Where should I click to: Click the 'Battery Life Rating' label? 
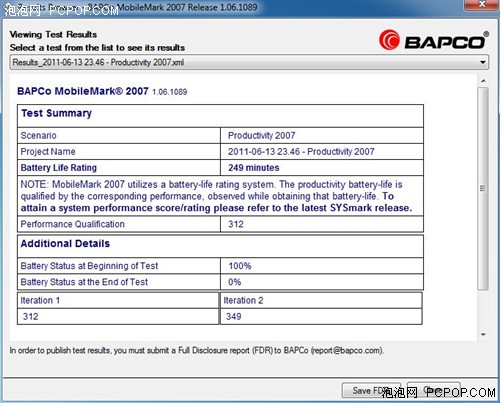pos(59,168)
